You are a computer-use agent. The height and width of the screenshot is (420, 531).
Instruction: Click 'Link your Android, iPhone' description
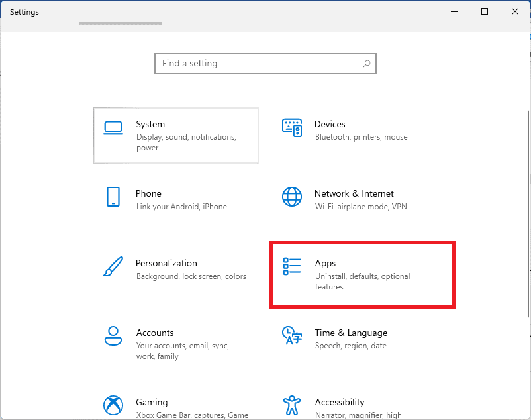coord(181,207)
